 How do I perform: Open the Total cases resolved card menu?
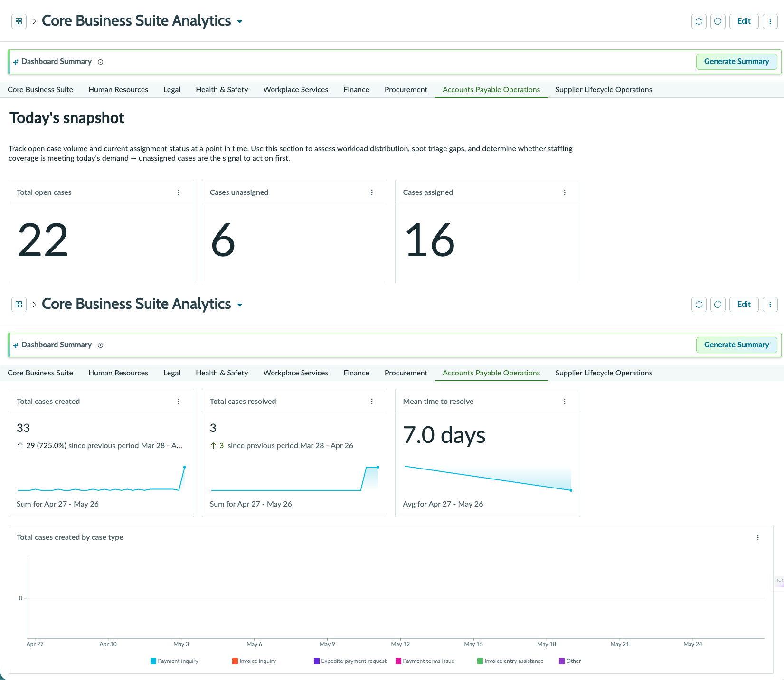click(372, 402)
